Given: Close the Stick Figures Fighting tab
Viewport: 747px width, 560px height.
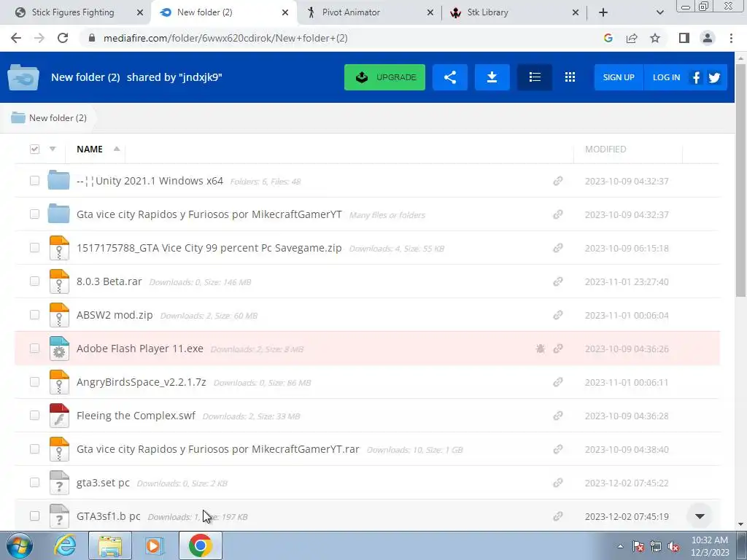Looking at the screenshot, I should coord(140,12).
